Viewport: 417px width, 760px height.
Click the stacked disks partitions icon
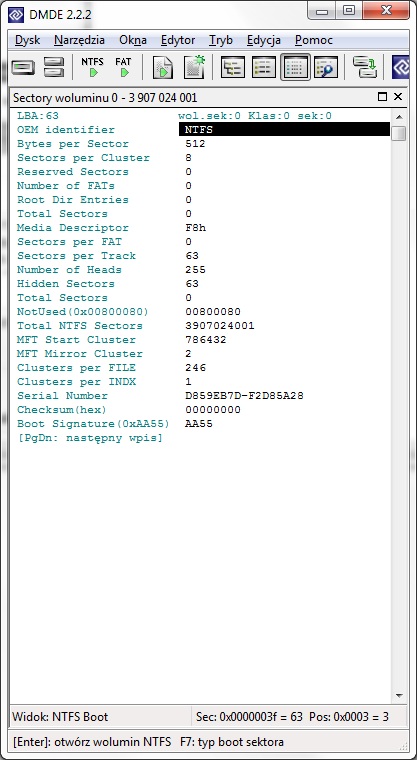tap(54, 67)
